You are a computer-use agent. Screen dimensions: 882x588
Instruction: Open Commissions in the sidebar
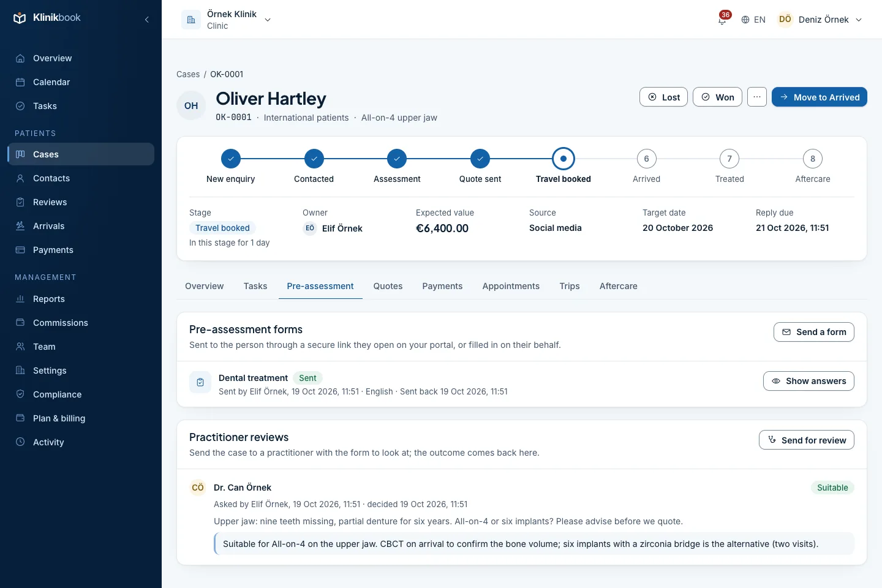click(x=81, y=323)
